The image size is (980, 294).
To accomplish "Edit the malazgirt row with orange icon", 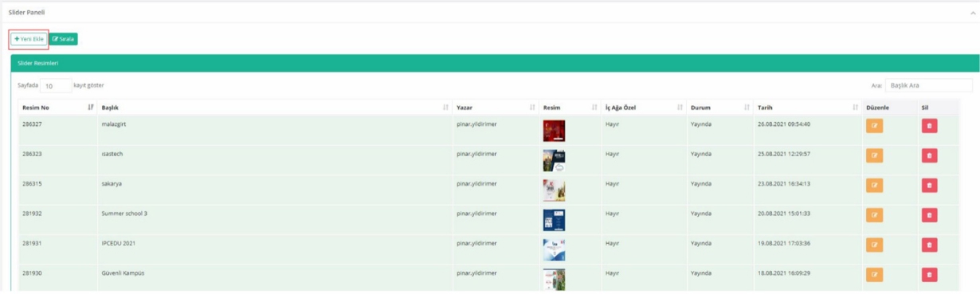I will click(874, 126).
